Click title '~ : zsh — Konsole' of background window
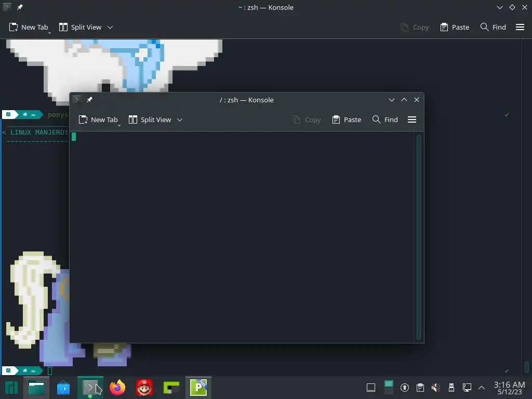This screenshot has height=399, width=532. [266, 7]
